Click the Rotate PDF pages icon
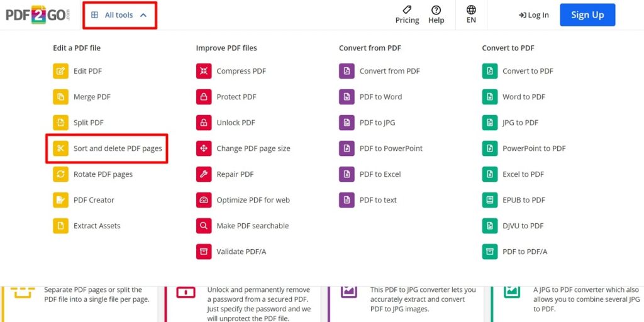The height and width of the screenshot is (322, 644). click(61, 174)
